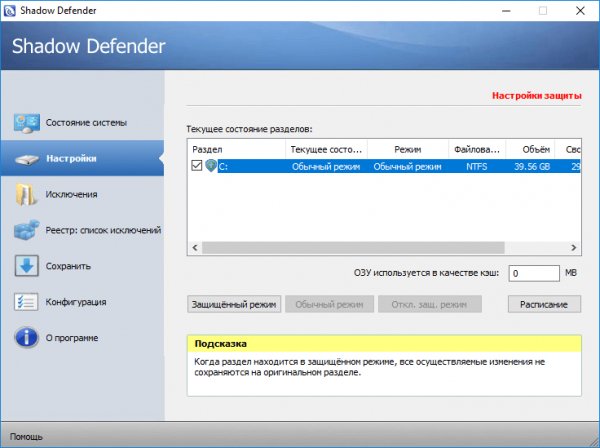This screenshot has width=600, height=448.
Task: Minimize the Shadow Defender window
Action: pyautogui.click(x=506, y=11)
